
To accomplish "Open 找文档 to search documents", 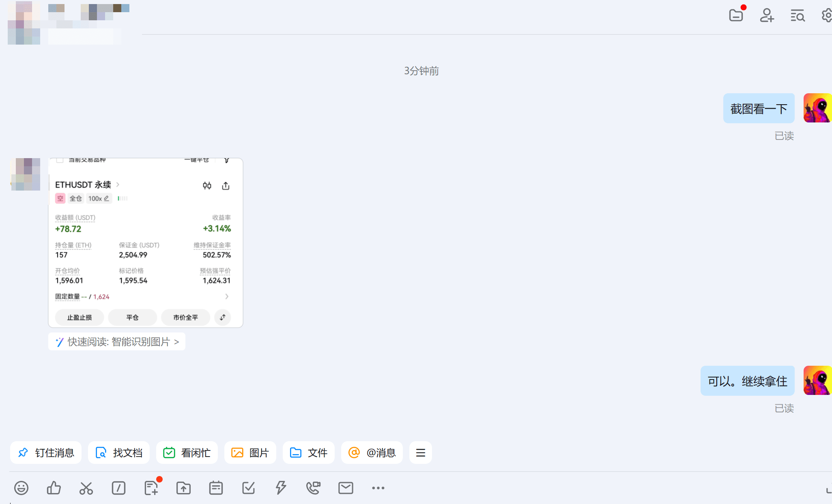I will (119, 453).
